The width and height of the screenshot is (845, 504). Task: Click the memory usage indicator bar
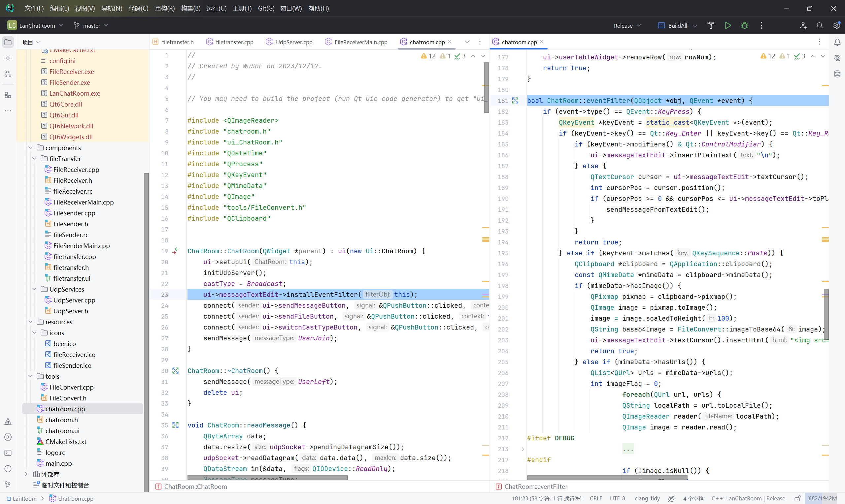822,498
